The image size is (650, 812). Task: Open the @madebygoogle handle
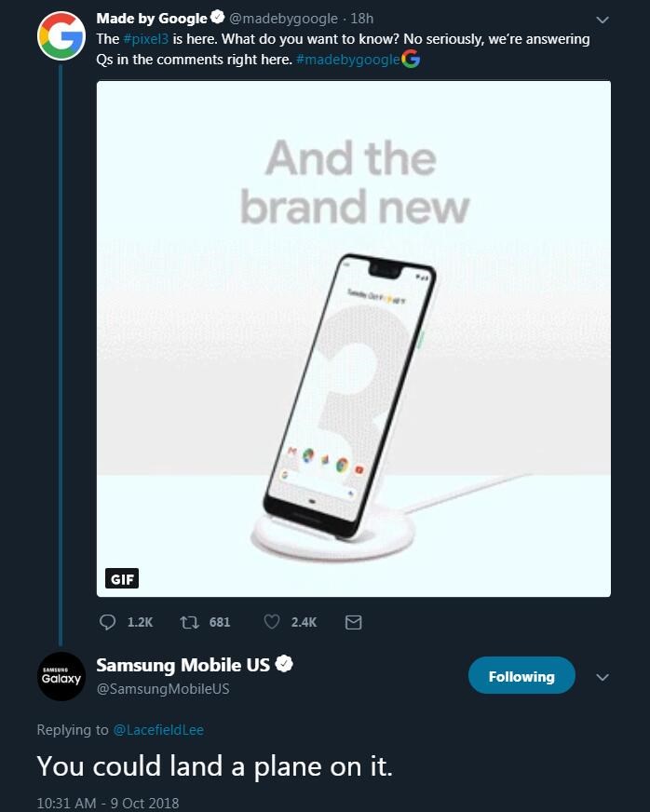click(x=283, y=19)
